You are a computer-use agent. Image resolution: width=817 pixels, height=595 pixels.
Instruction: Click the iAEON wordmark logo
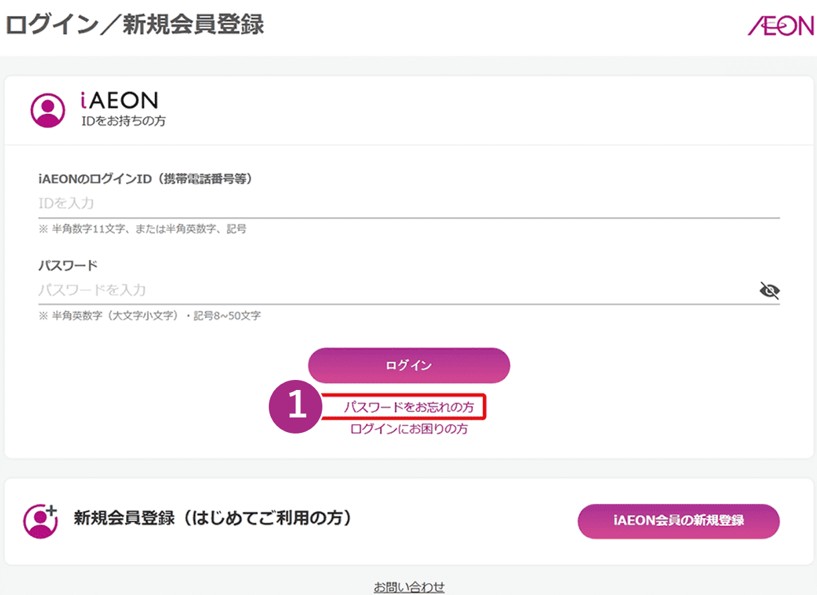(x=119, y=101)
